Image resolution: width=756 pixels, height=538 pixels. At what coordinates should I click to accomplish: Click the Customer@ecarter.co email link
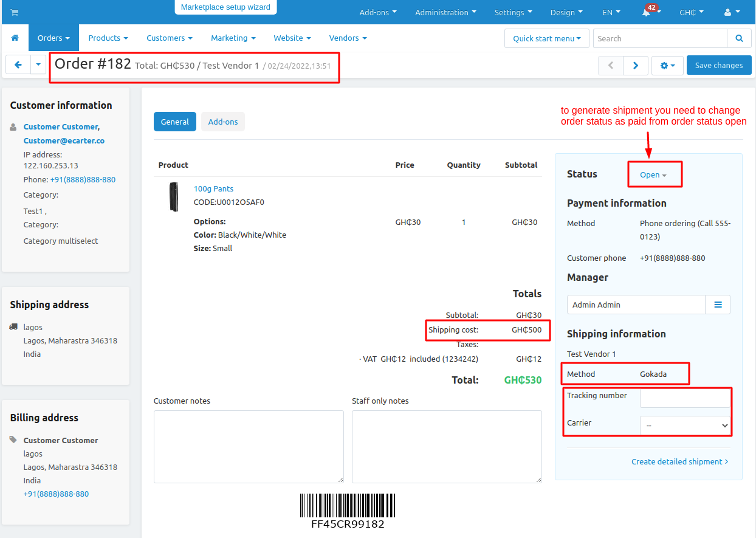tap(64, 140)
